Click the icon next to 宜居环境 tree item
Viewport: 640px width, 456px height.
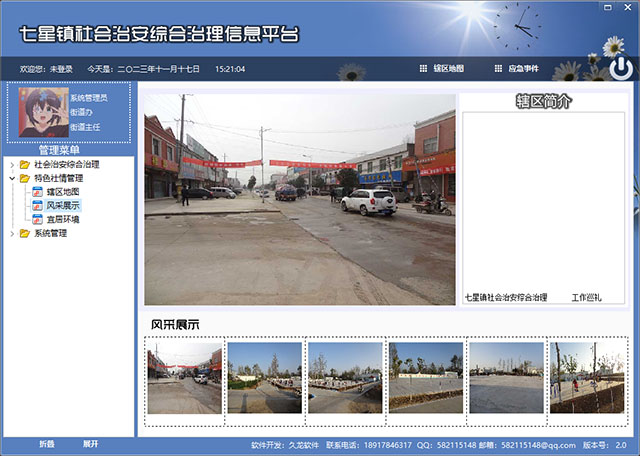[38, 219]
